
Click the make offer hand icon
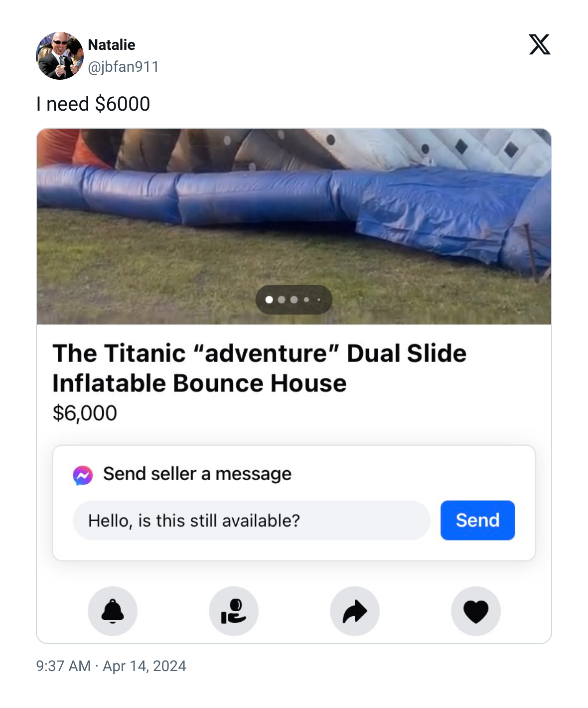(234, 611)
